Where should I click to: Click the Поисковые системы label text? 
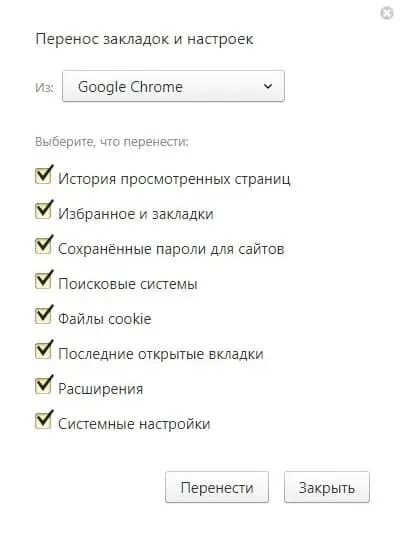[128, 284]
